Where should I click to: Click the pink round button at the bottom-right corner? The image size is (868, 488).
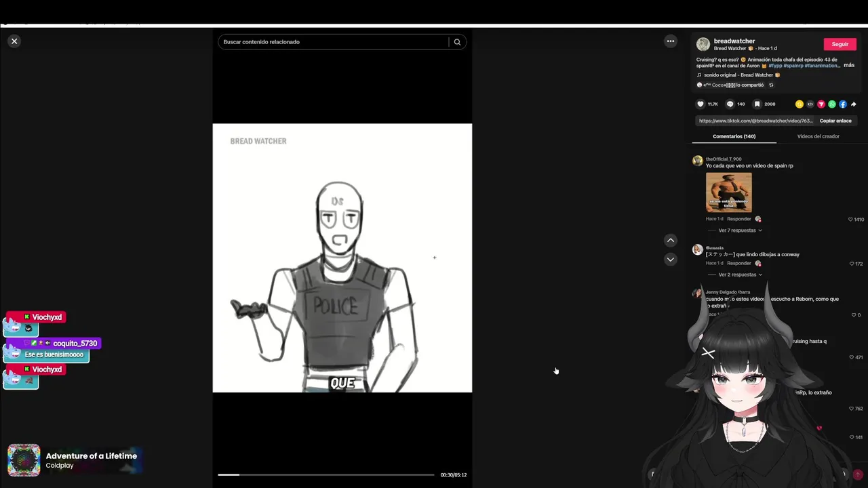(858, 474)
